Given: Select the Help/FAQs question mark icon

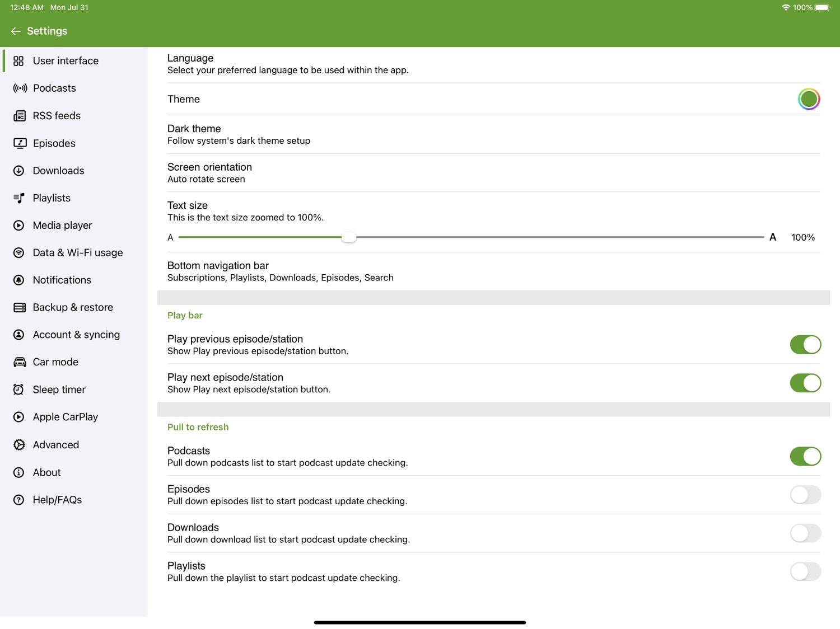Looking at the screenshot, I should pos(19,500).
